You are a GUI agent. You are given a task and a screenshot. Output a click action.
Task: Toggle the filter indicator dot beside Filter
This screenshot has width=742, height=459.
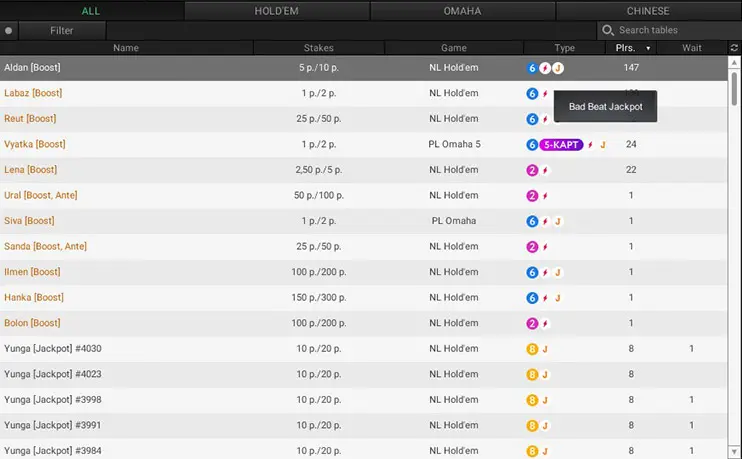pyautogui.click(x=9, y=31)
